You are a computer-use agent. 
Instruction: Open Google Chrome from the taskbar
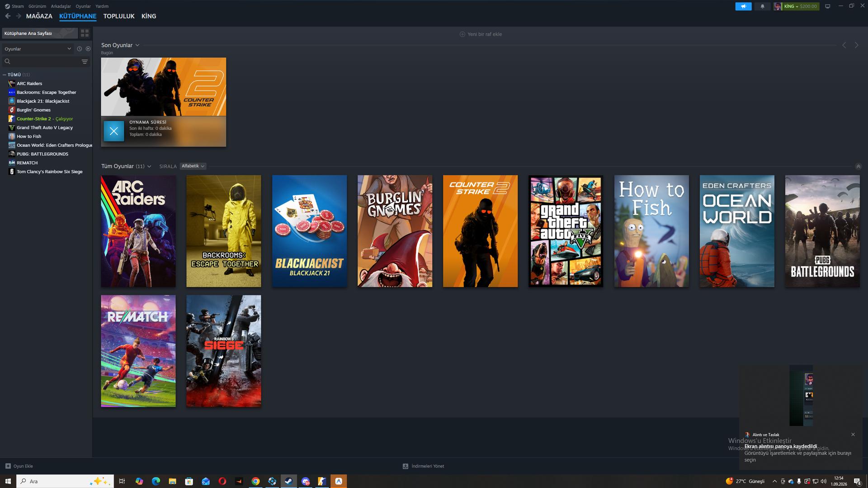click(255, 481)
